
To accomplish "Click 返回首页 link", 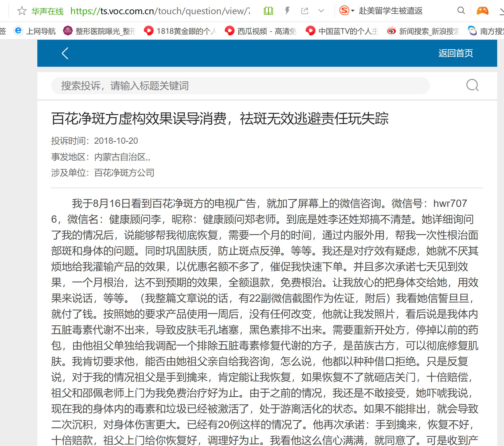I will point(456,53).
